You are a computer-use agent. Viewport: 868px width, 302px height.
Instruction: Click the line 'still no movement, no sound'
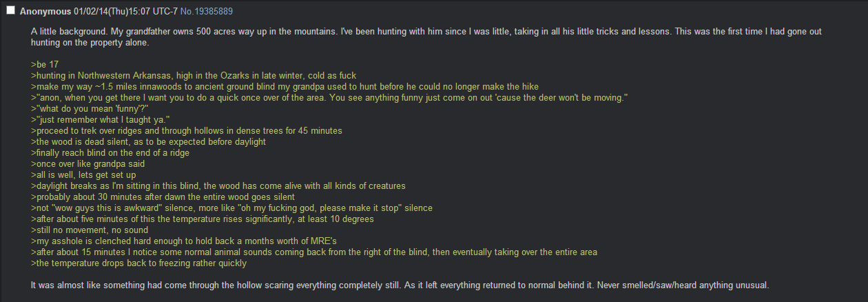[x=89, y=230]
